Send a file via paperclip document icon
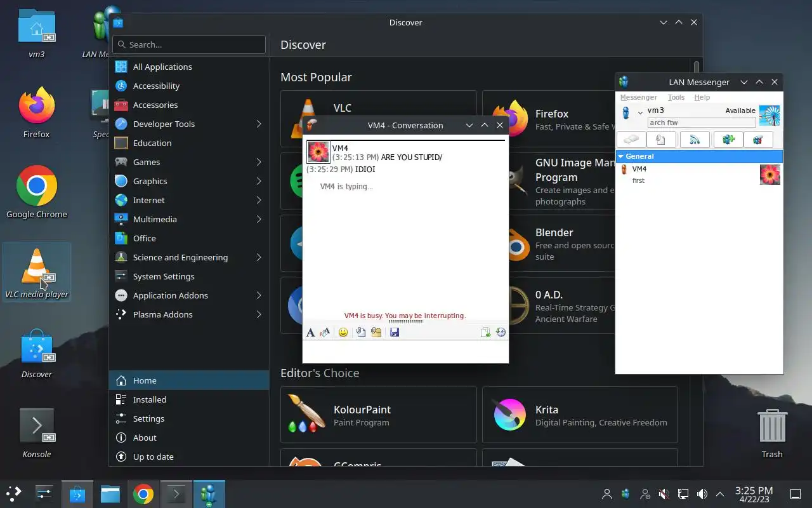The image size is (812, 508). (x=361, y=332)
